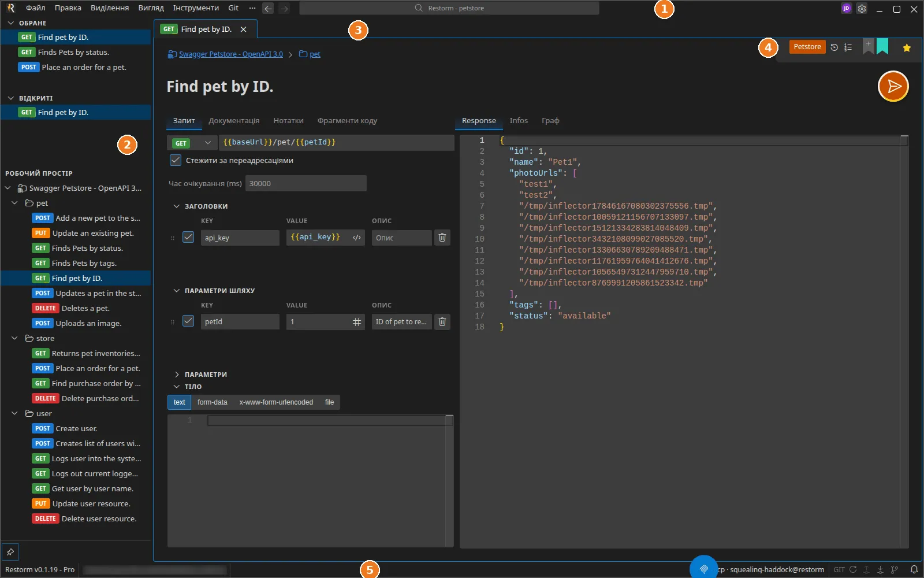This screenshot has height=578, width=924.
Task: Select the text body type
Action: (x=180, y=402)
